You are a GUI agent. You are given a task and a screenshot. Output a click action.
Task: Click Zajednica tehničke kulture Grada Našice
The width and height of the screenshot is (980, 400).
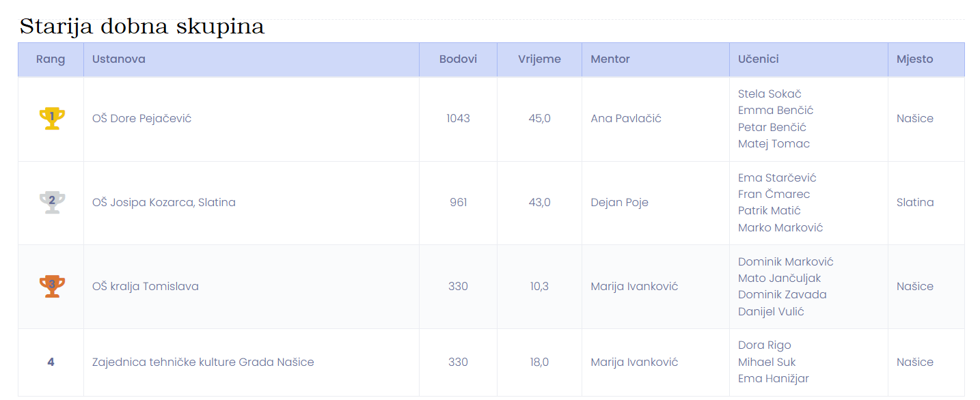click(203, 362)
